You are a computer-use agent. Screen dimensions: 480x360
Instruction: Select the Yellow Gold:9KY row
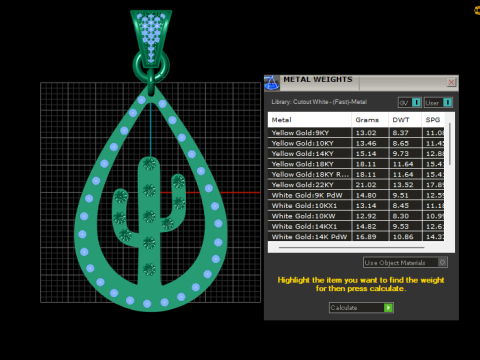[356, 133]
